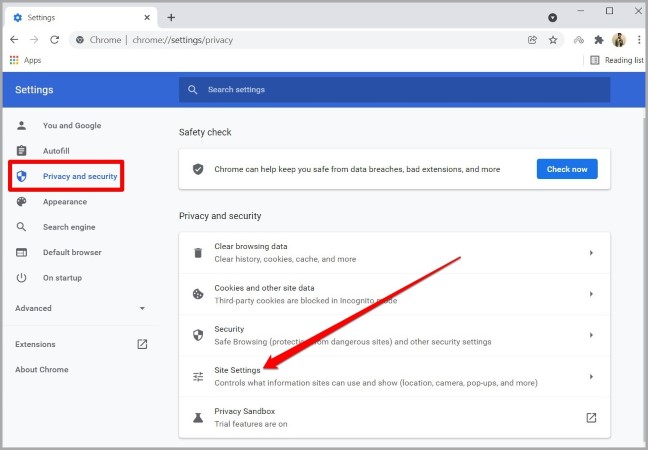Reload the page with the refresh icon
Image resolution: width=648 pixels, height=450 pixels.
55,40
